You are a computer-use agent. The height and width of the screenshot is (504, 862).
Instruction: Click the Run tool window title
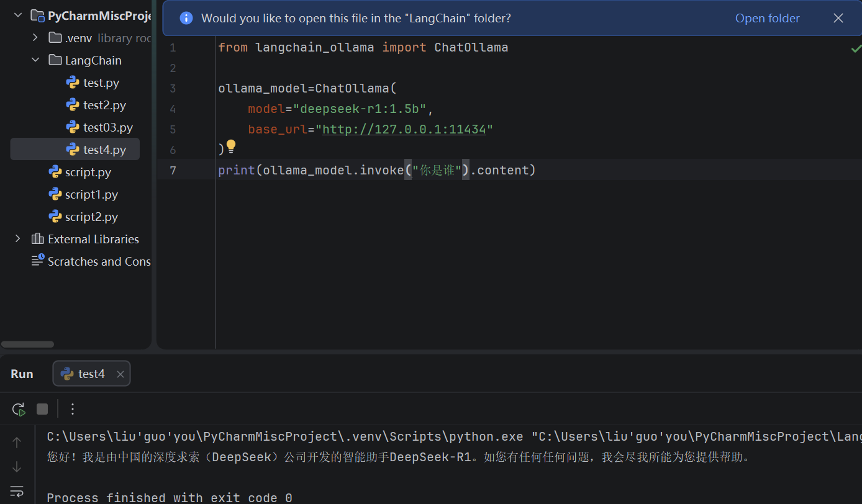[22, 374]
